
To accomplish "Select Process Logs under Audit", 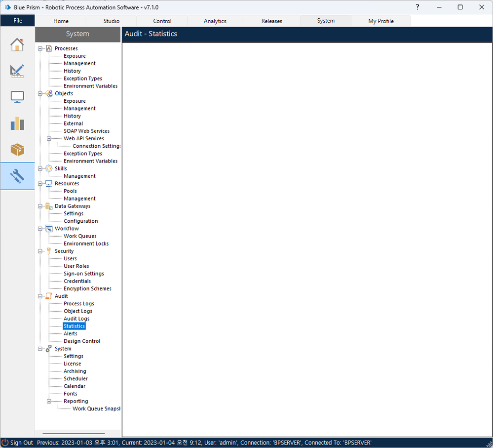I will 78,304.
